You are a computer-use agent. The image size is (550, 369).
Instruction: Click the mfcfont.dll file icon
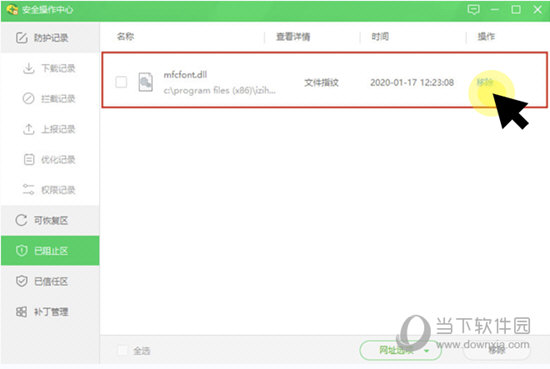pyautogui.click(x=145, y=82)
